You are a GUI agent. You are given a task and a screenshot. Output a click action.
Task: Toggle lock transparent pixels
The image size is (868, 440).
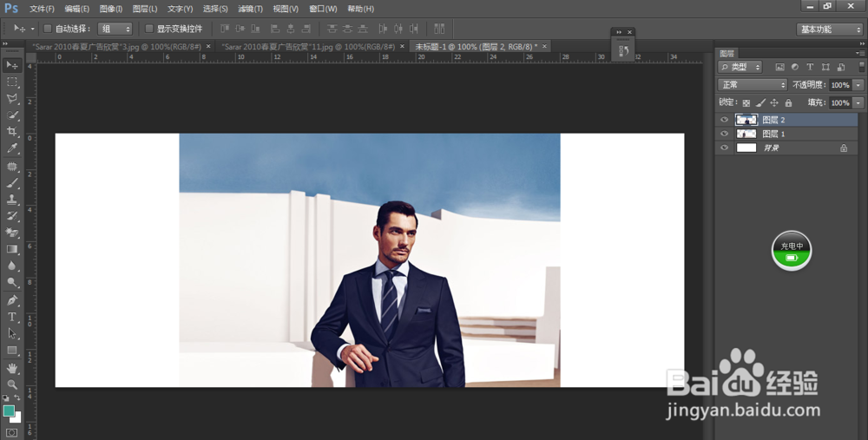click(746, 102)
